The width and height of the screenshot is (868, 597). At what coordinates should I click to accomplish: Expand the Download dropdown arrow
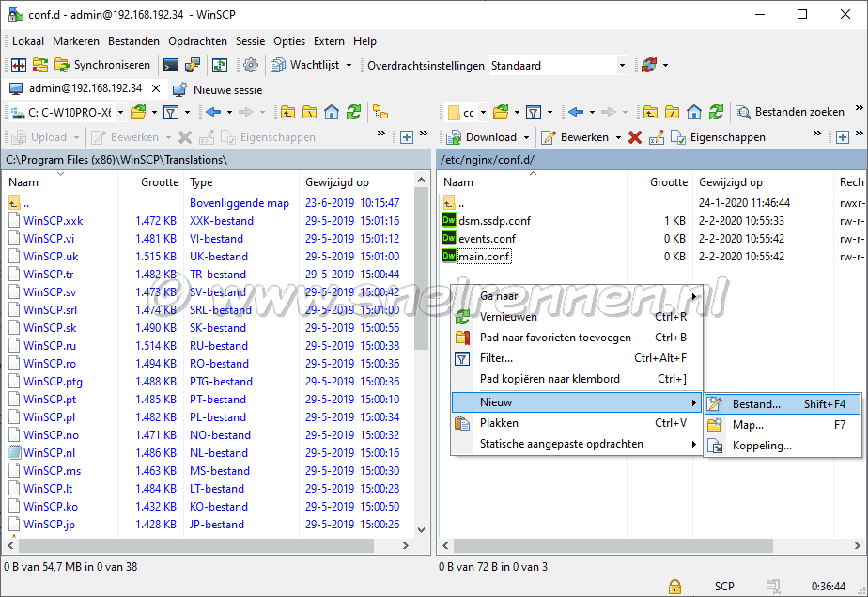tap(526, 137)
